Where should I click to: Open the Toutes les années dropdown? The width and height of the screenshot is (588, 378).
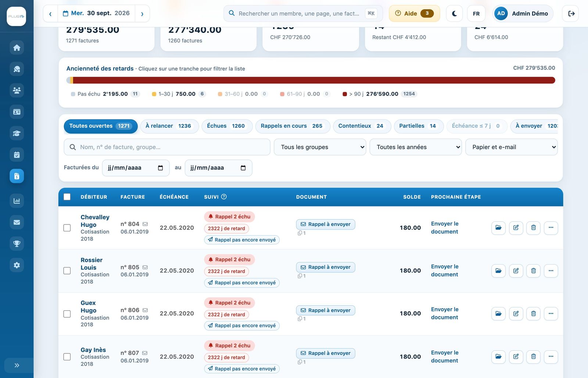pyautogui.click(x=416, y=147)
